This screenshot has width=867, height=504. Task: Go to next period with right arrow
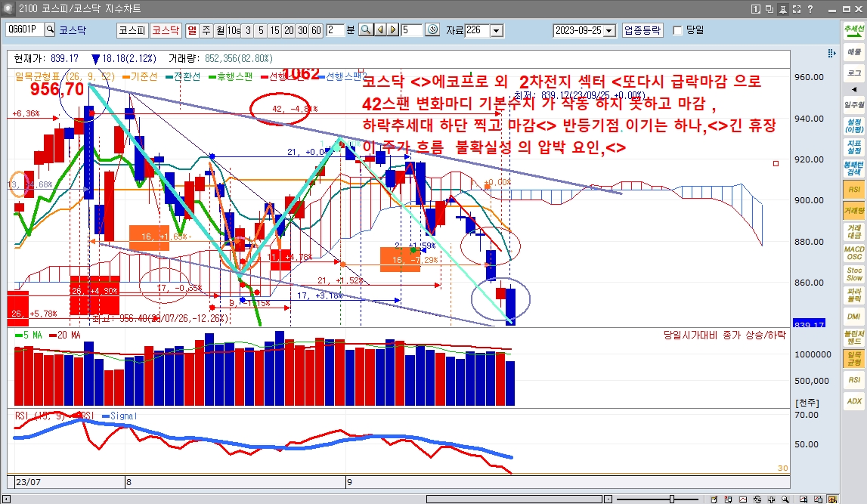coord(393,29)
